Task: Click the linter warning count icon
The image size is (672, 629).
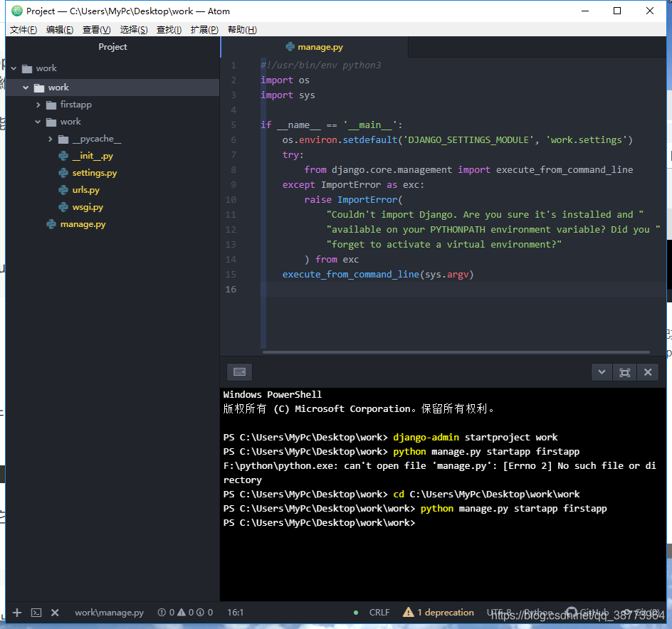Action: pyautogui.click(x=182, y=613)
